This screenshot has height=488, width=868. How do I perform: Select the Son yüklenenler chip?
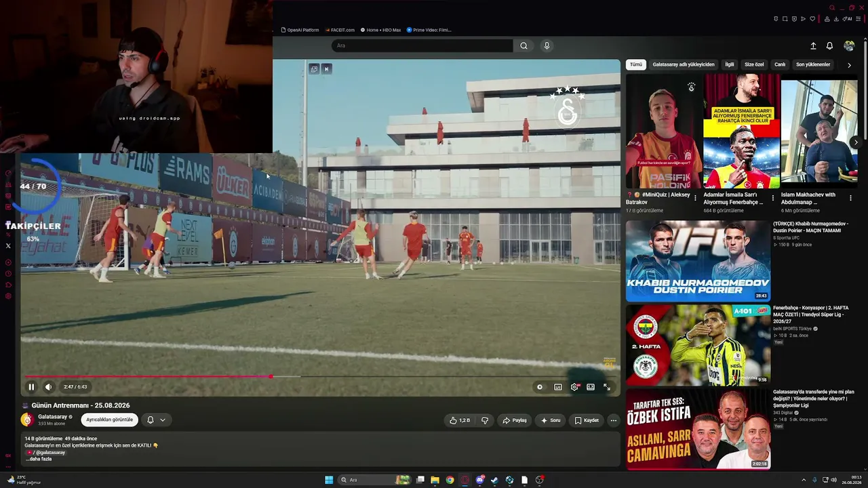[x=813, y=64]
